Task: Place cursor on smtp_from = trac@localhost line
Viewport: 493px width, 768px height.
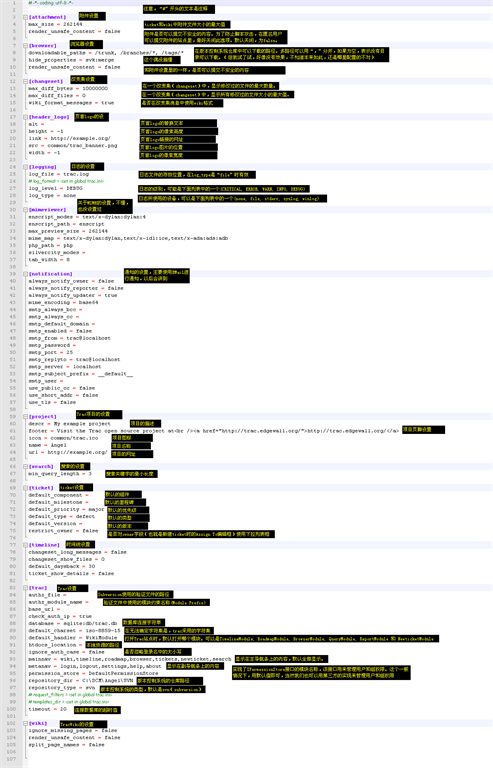Action: [70, 338]
